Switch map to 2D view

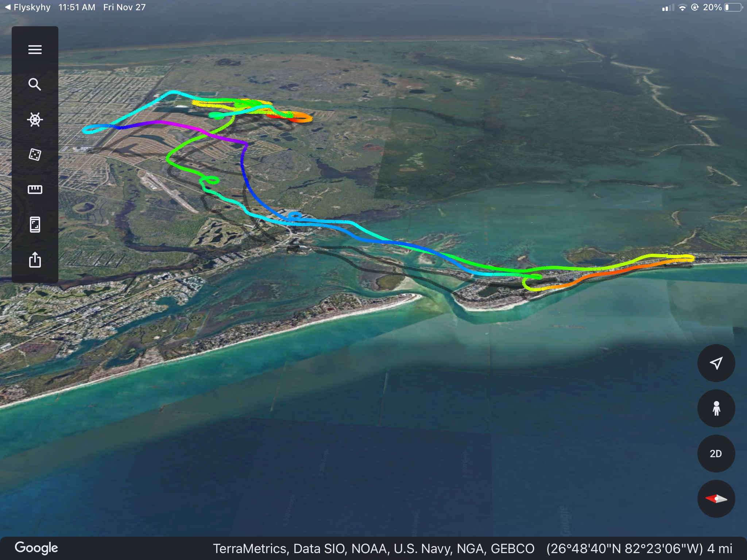pyautogui.click(x=716, y=454)
